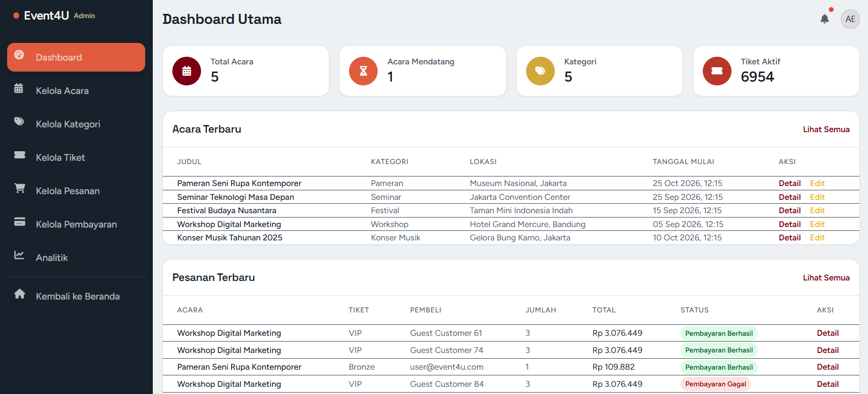Open the Kelola Acara menu item
Viewport: 868px width, 394px height.
76,91
